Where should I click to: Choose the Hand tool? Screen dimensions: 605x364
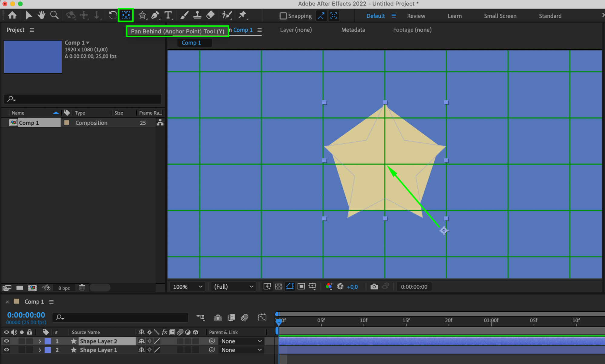pyautogui.click(x=41, y=15)
